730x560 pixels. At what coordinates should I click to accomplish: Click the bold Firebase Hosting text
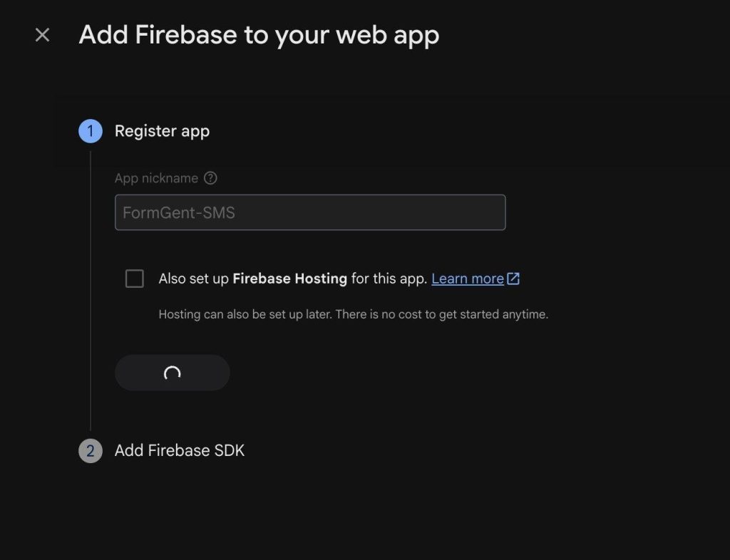[289, 279]
